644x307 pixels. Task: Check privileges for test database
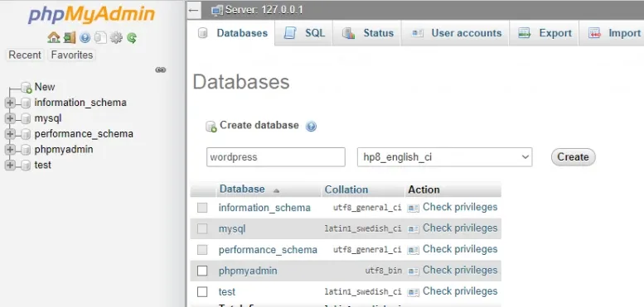(460, 291)
